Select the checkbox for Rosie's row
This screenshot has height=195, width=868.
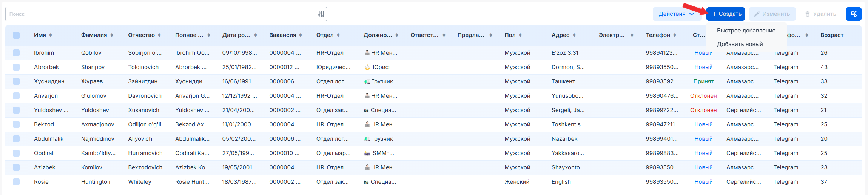16,182
